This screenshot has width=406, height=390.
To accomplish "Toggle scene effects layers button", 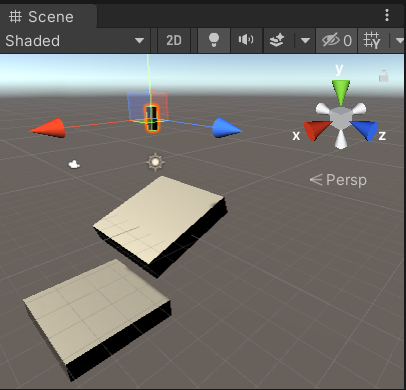I will click(x=277, y=41).
